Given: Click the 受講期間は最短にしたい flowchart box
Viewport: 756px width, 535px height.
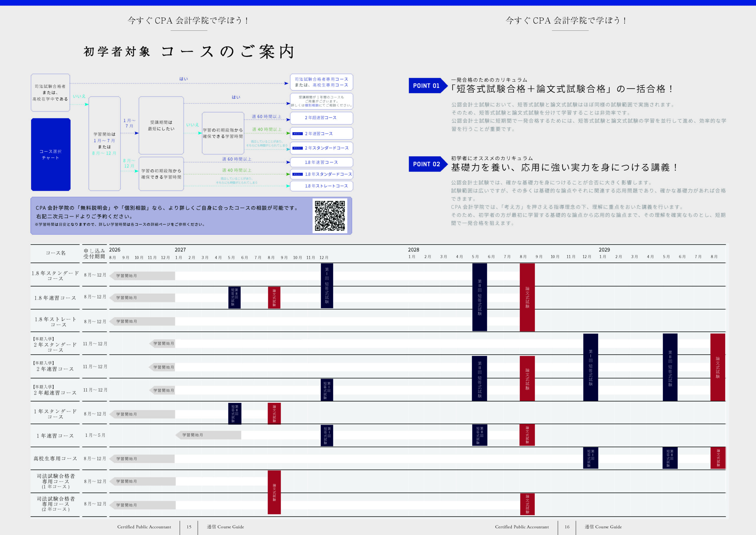Looking at the screenshot, I should tap(161, 125).
